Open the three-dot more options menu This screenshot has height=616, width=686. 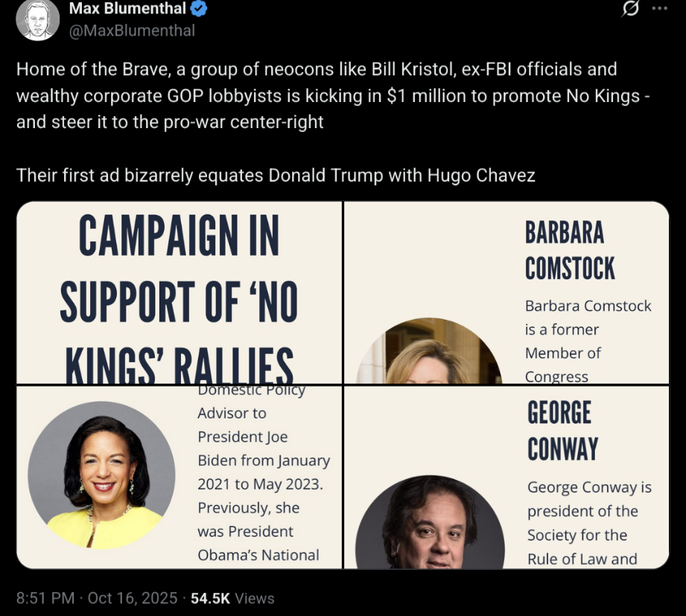(x=660, y=9)
